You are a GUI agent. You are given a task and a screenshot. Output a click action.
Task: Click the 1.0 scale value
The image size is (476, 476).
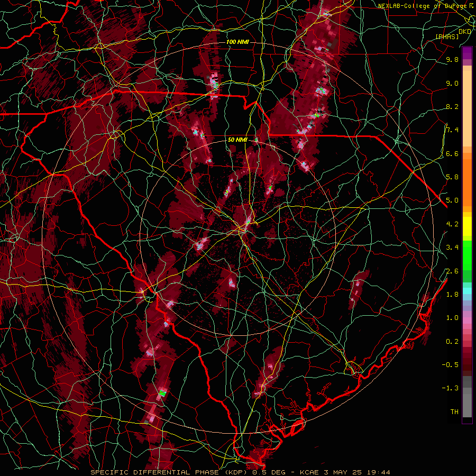click(x=452, y=318)
